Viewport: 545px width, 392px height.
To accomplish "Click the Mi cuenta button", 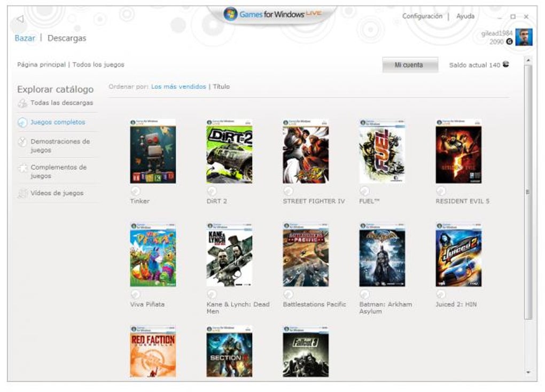I will click(x=410, y=65).
